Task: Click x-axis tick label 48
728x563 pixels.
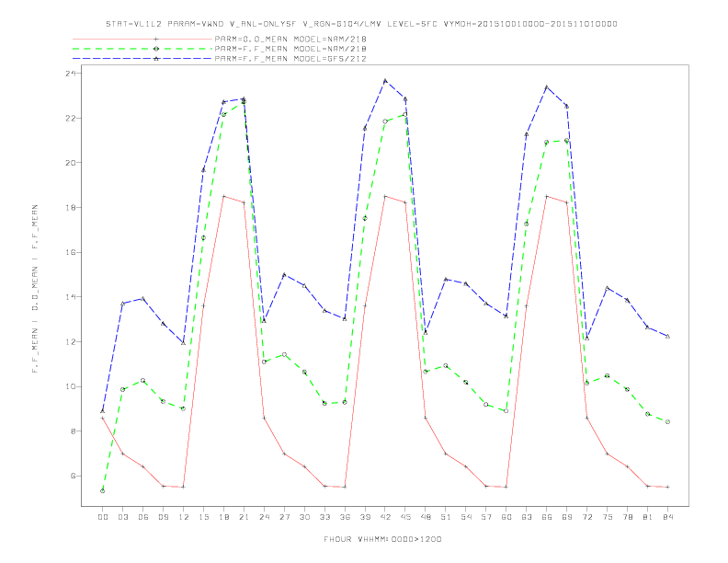Action: [426, 517]
